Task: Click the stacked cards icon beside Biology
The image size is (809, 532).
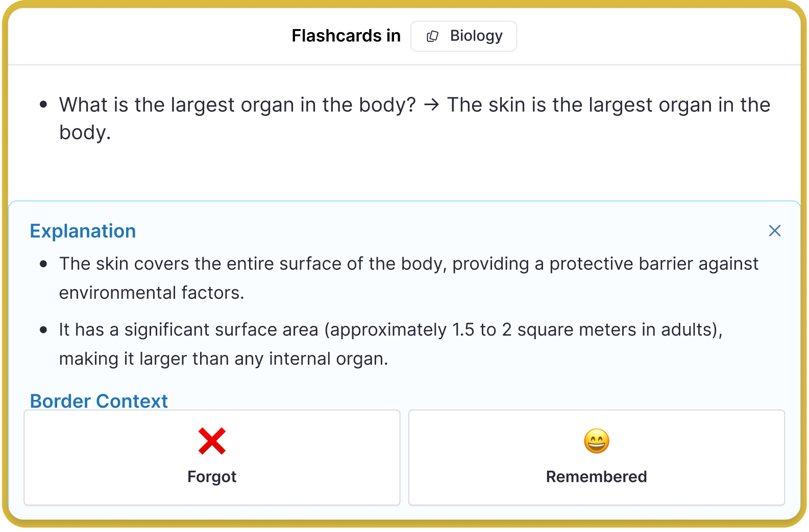Action: (432, 36)
